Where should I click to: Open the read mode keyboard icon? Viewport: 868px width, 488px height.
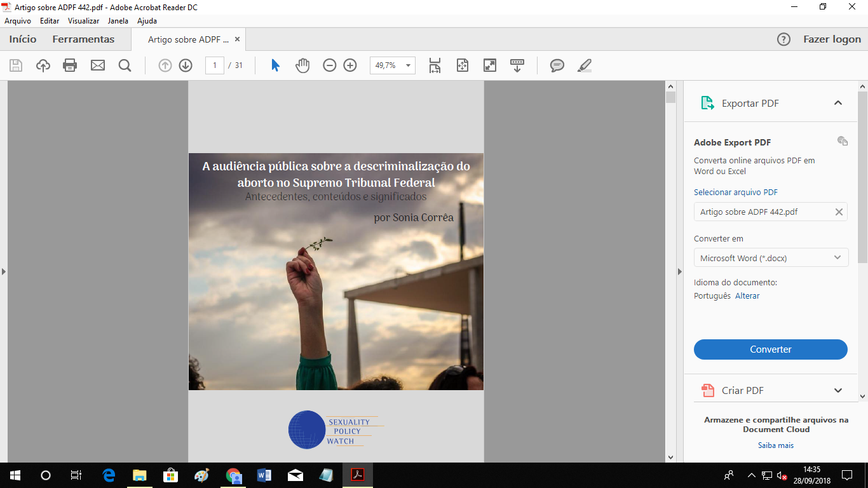[517, 65]
